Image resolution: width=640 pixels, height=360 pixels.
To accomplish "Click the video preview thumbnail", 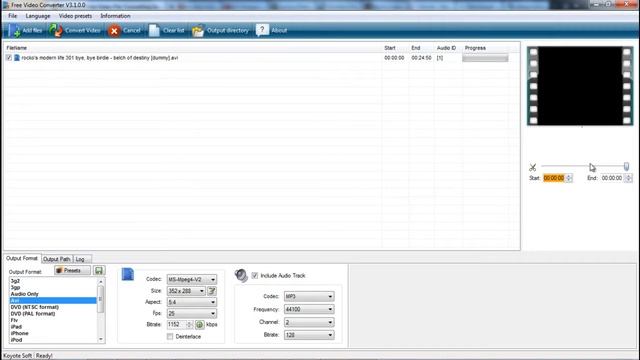I will 580,86.
